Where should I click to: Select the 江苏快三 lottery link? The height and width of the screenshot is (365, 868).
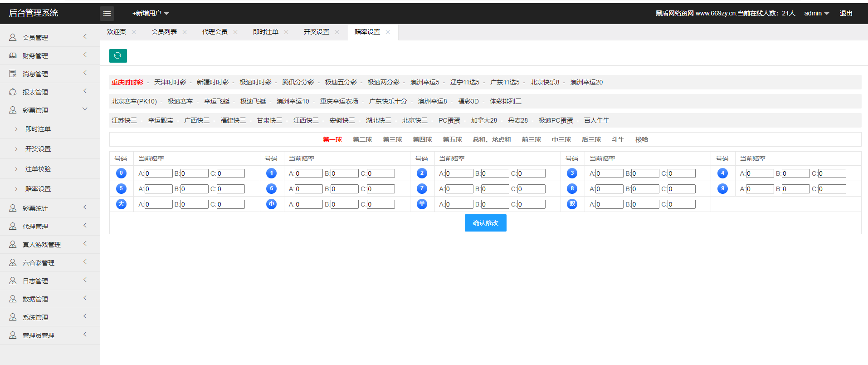tap(124, 120)
